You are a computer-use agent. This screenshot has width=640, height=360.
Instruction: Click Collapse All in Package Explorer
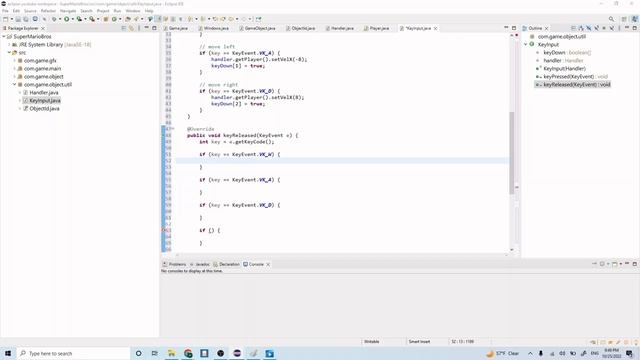[x=124, y=28]
